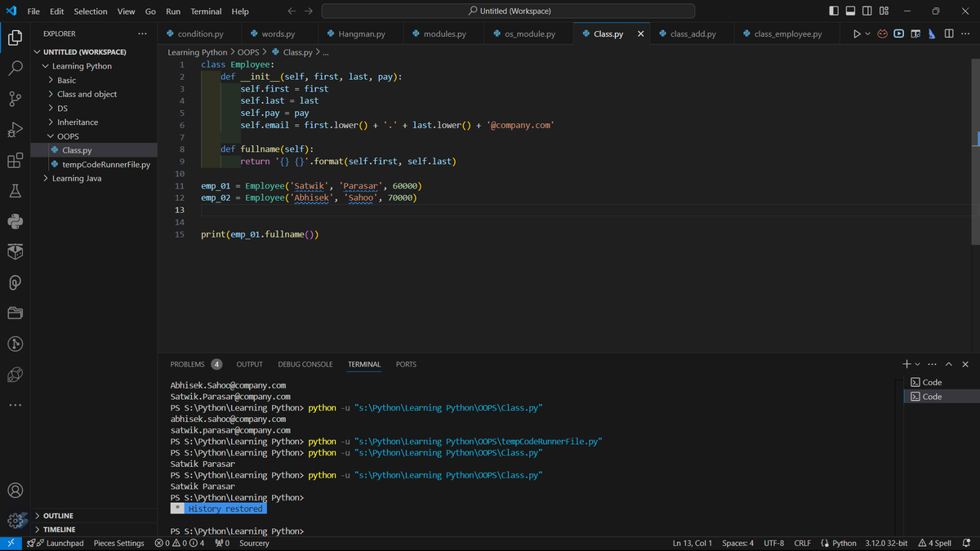
Task: Switch to the Debug Console tab
Action: pyautogui.click(x=305, y=364)
